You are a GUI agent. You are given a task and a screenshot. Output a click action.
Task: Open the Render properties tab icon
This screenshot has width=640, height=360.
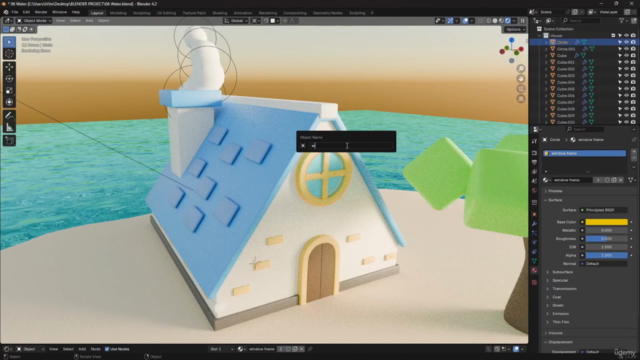(x=534, y=153)
